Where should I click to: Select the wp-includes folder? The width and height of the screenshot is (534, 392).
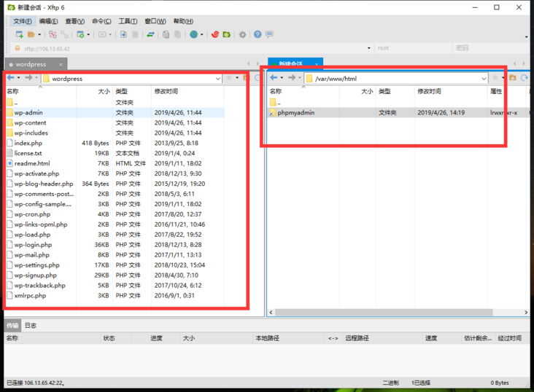click(31, 133)
